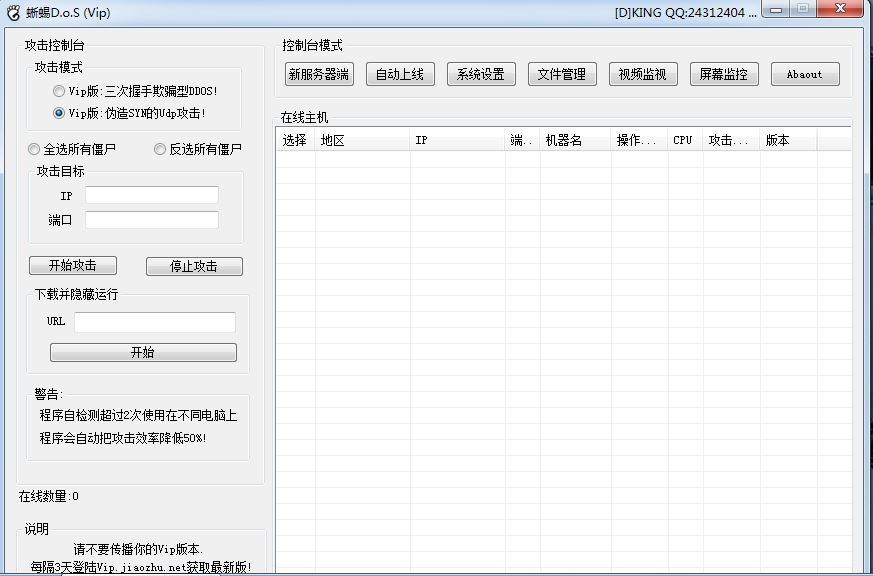Focus the URL input field
Image resolution: width=873 pixels, height=576 pixels.
tap(155, 322)
